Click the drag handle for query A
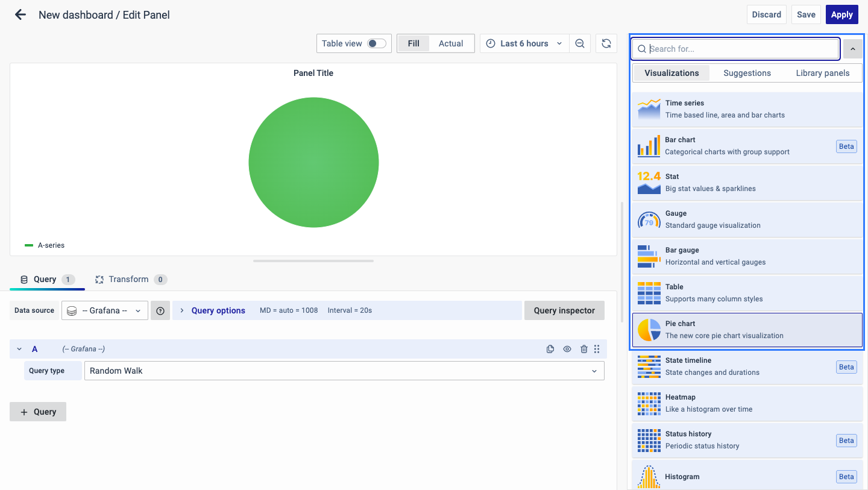Screen dimensions: 868x490 597,349
